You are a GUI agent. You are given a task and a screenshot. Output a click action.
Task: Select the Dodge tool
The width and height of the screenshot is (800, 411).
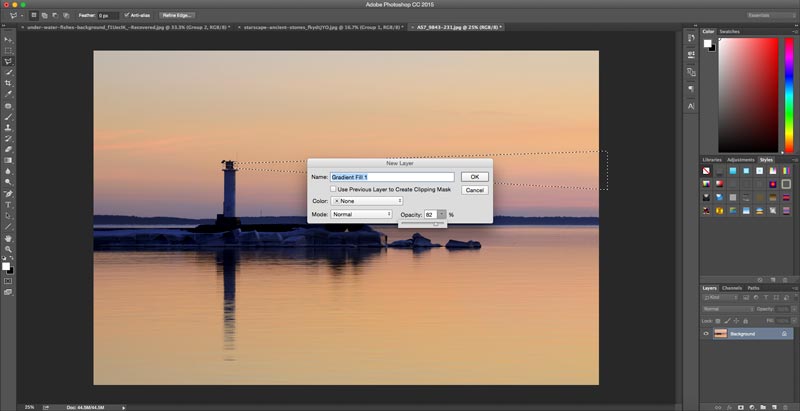[8, 182]
